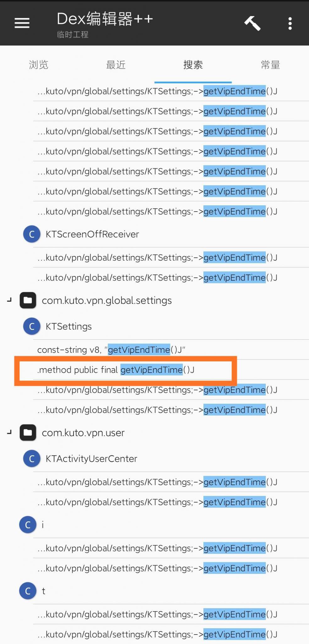Open the three-dot overflow menu
This screenshot has width=309, height=644.
(x=290, y=24)
